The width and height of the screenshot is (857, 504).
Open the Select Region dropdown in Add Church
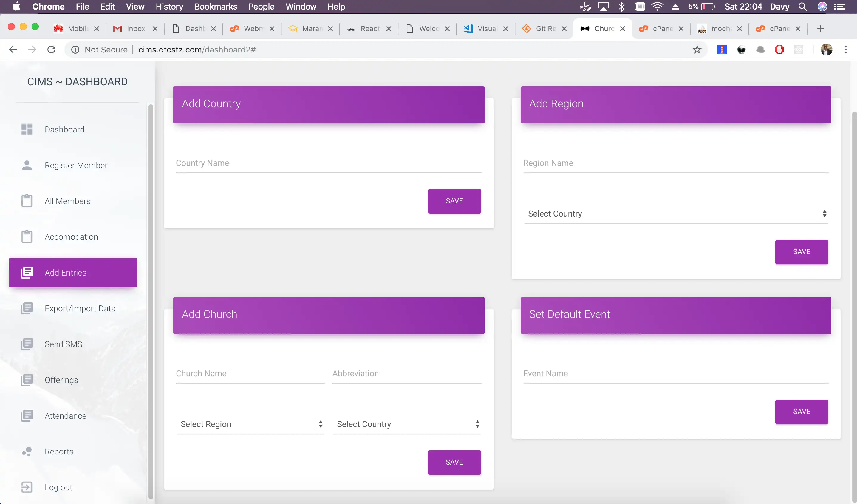pyautogui.click(x=250, y=424)
